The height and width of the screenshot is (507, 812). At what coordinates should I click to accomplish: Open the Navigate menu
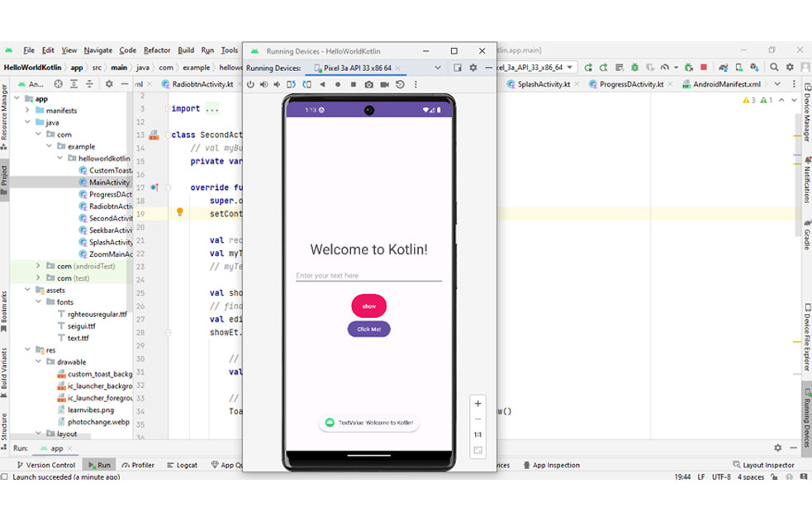97,50
